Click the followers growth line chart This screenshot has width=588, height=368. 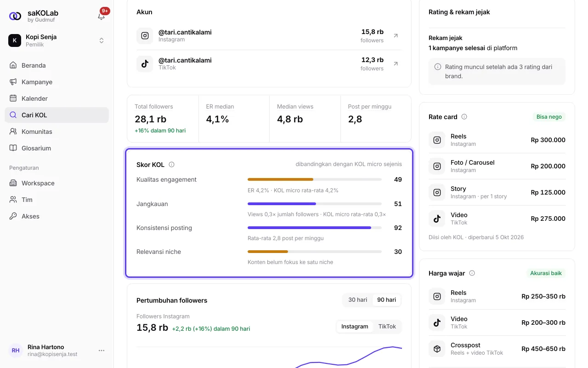(269, 357)
